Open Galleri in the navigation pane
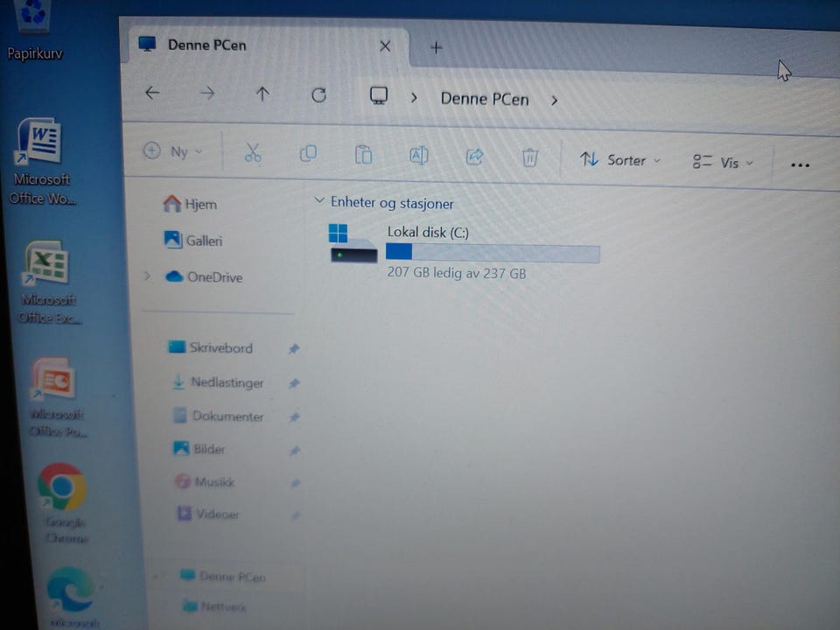 193,240
